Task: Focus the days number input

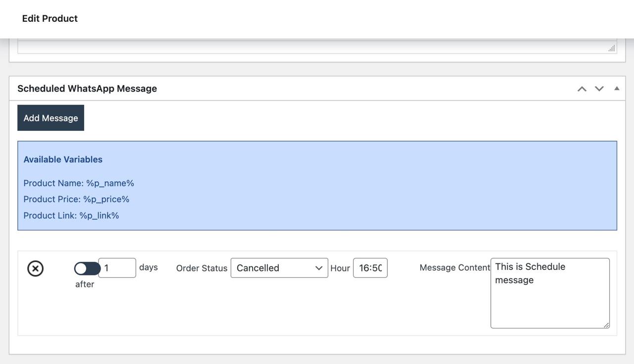Action: coord(117,268)
